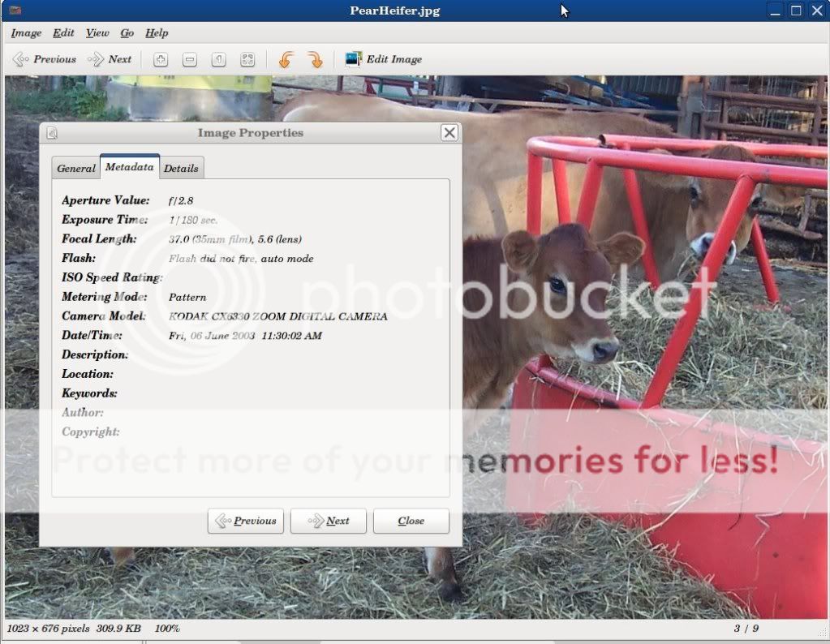Open the Go menu
Screen dimensions: 830x644
(x=127, y=33)
